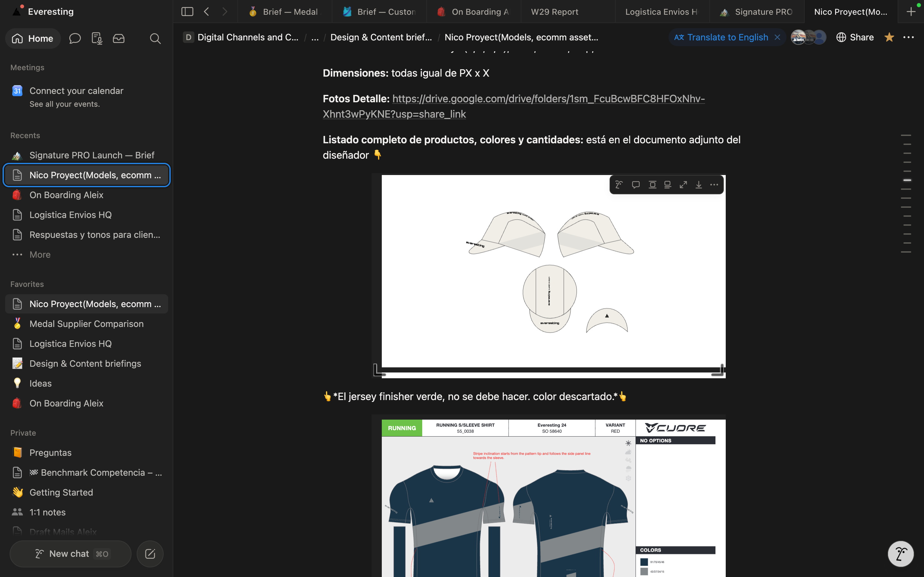924x577 pixels.
Task: Open the AI meeting notes icon
Action: pyautogui.click(x=97, y=38)
